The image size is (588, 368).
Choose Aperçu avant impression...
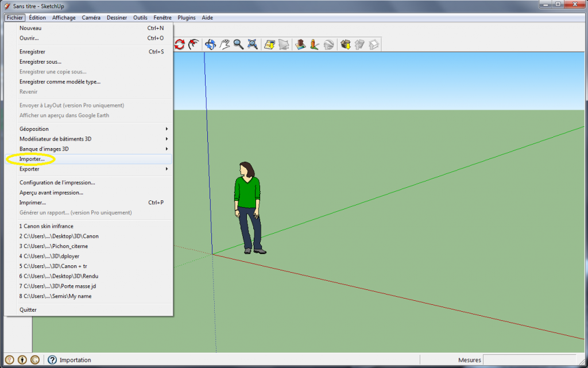tap(88, 193)
